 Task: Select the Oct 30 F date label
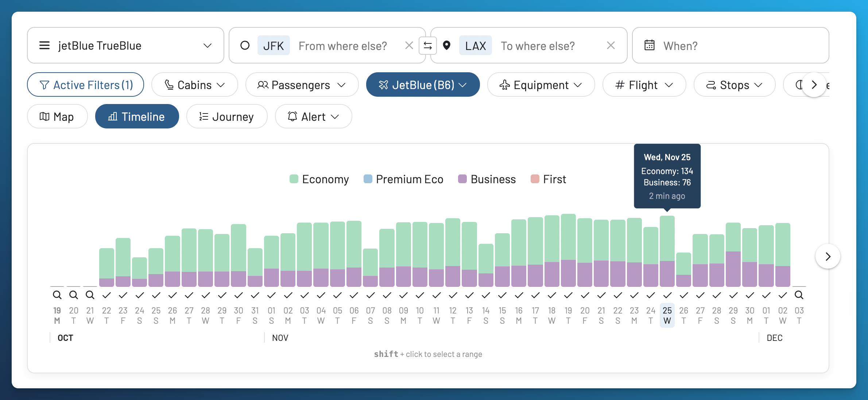click(x=239, y=315)
